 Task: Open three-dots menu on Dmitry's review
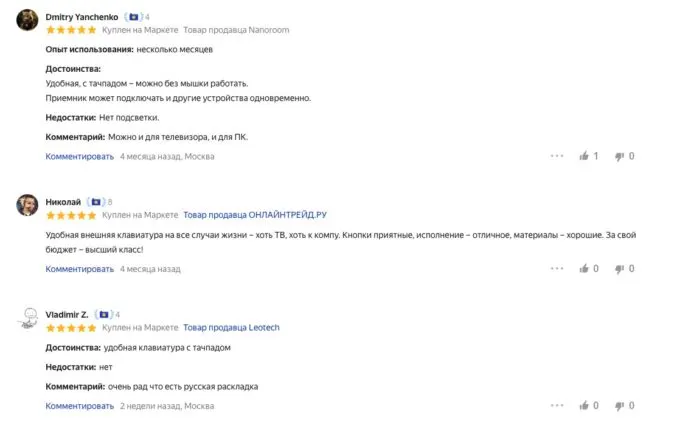557,156
